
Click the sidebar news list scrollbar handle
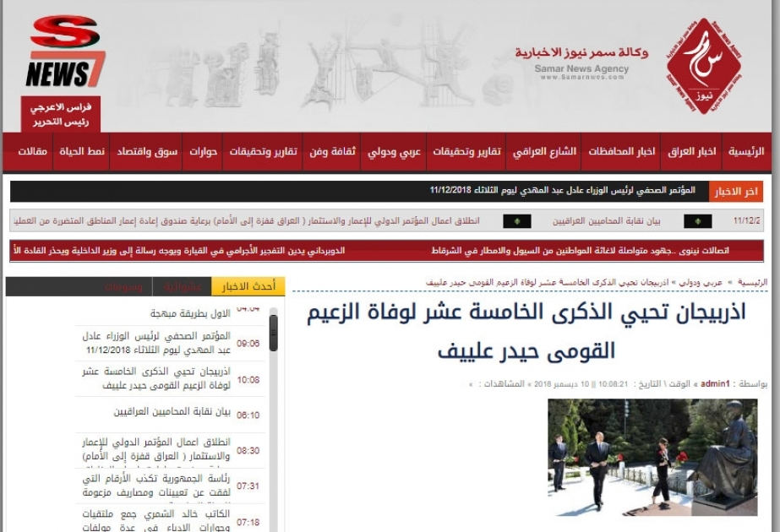273,333
